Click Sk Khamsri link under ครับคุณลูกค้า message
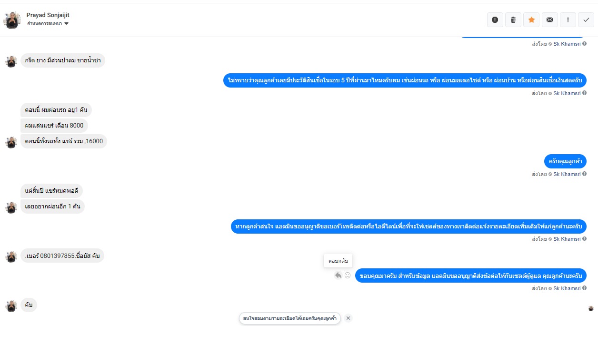 [x=567, y=174]
